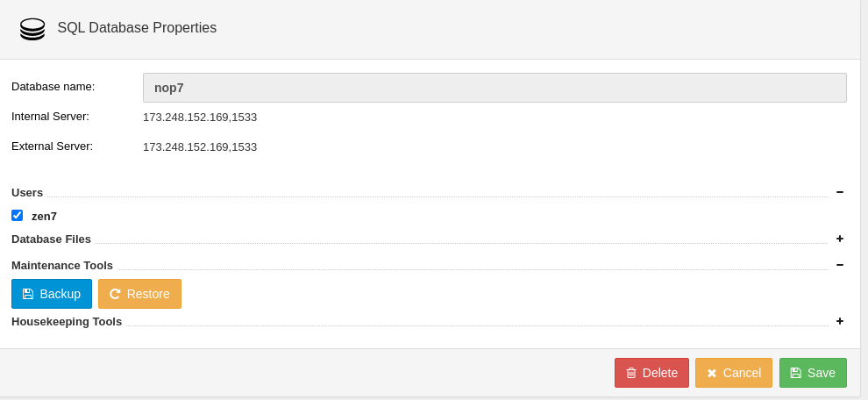Viewport: 868px width, 400px height.
Task: Collapse the Users section with minus
Action: pyautogui.click(x=840, y=192)
